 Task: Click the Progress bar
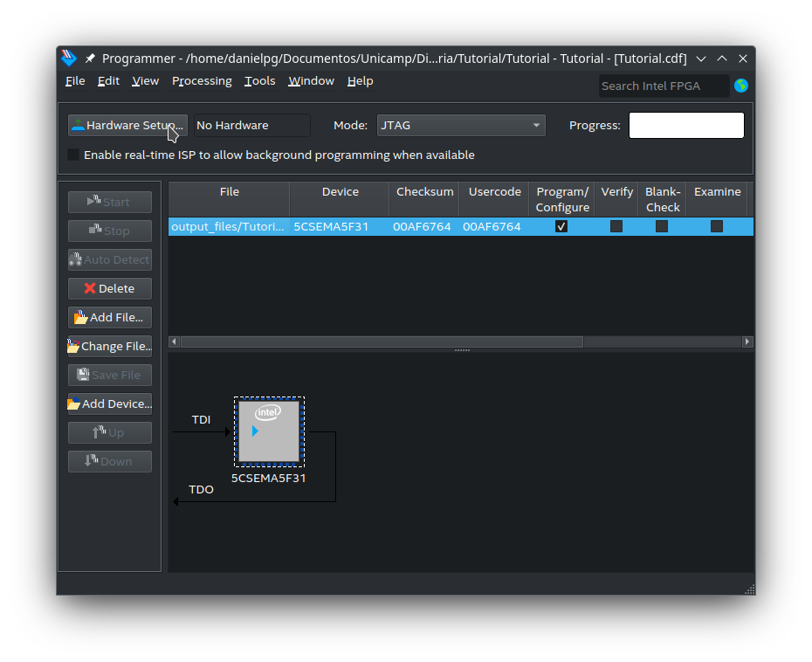click(686, 126)
